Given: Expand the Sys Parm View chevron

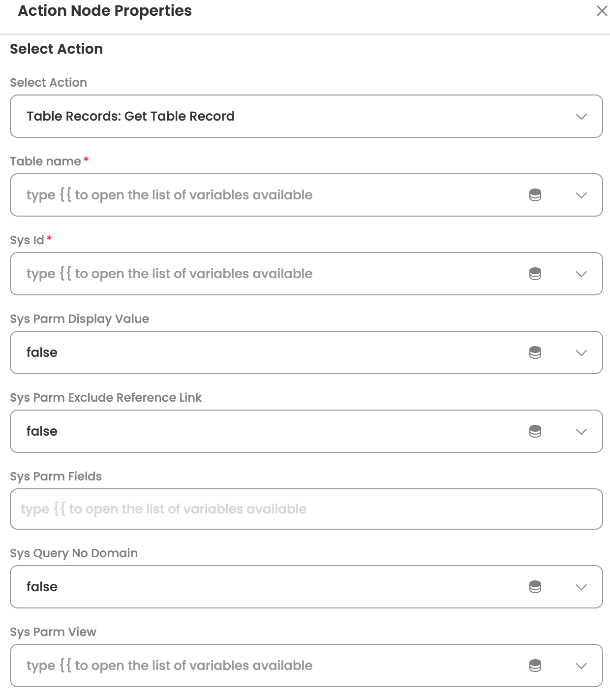Looking at the screenshot, I should click(x=581, y=666).
